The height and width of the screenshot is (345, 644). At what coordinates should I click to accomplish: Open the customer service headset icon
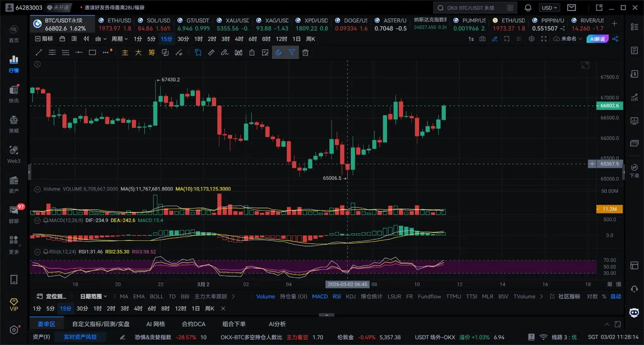point(634,289)
